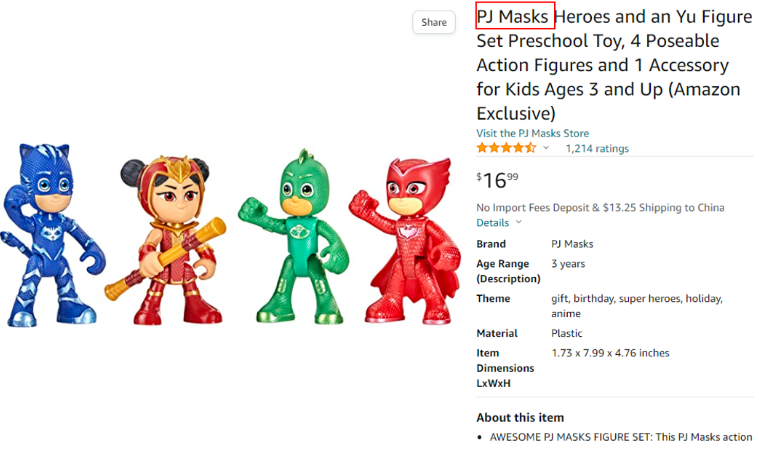Expand the star rating breakdown chevron

pyautogui.click(x=546, y=148)
